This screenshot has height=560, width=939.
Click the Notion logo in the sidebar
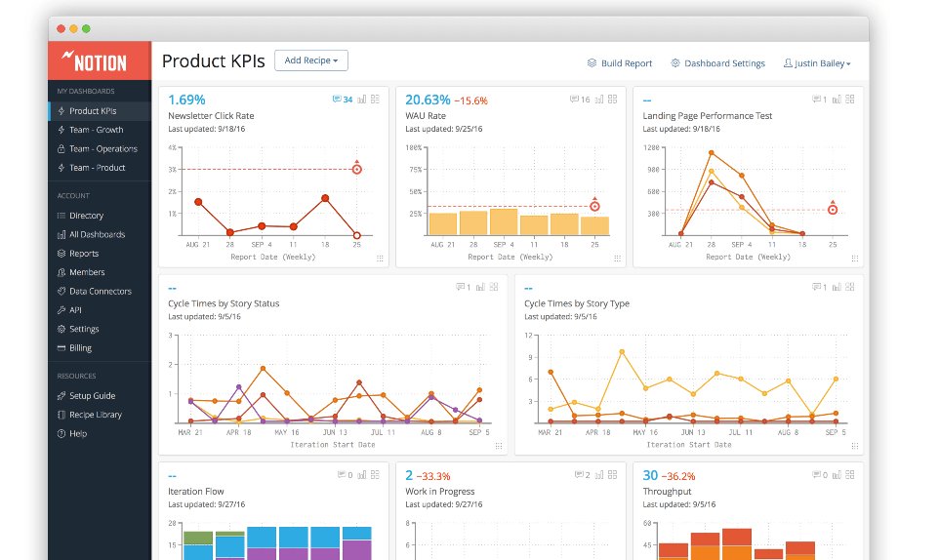pos(94,61)
